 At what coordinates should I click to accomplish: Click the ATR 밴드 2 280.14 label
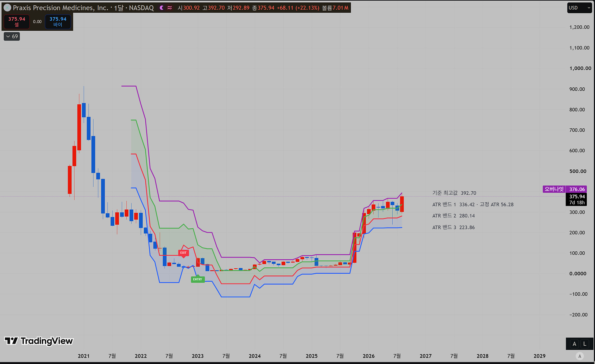coord(453,216)
